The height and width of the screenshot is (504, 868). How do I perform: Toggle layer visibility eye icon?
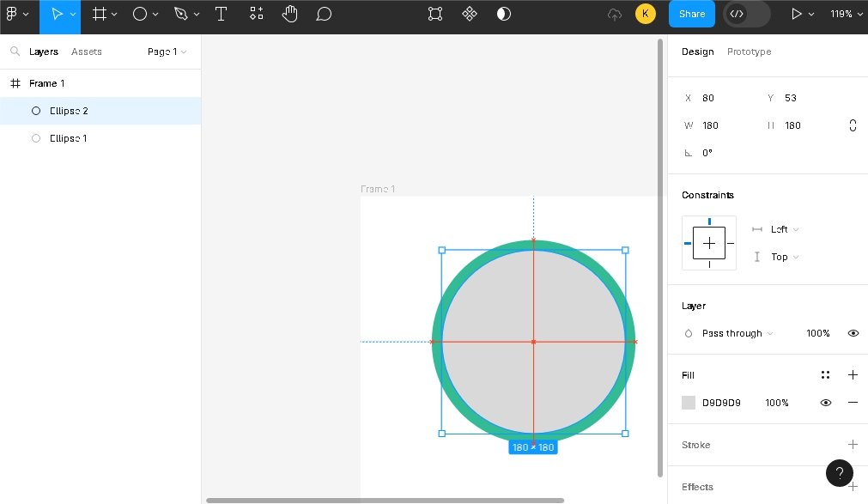coord(853,333)
